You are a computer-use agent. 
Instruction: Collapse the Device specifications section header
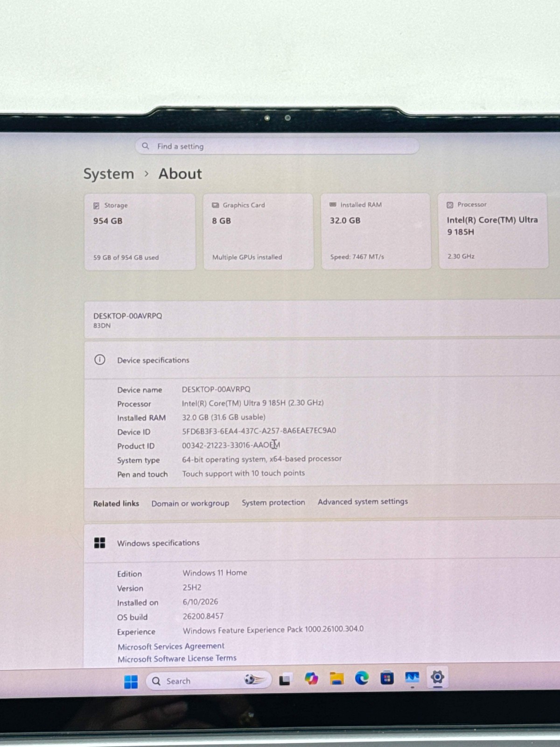[x=322, y=359]
